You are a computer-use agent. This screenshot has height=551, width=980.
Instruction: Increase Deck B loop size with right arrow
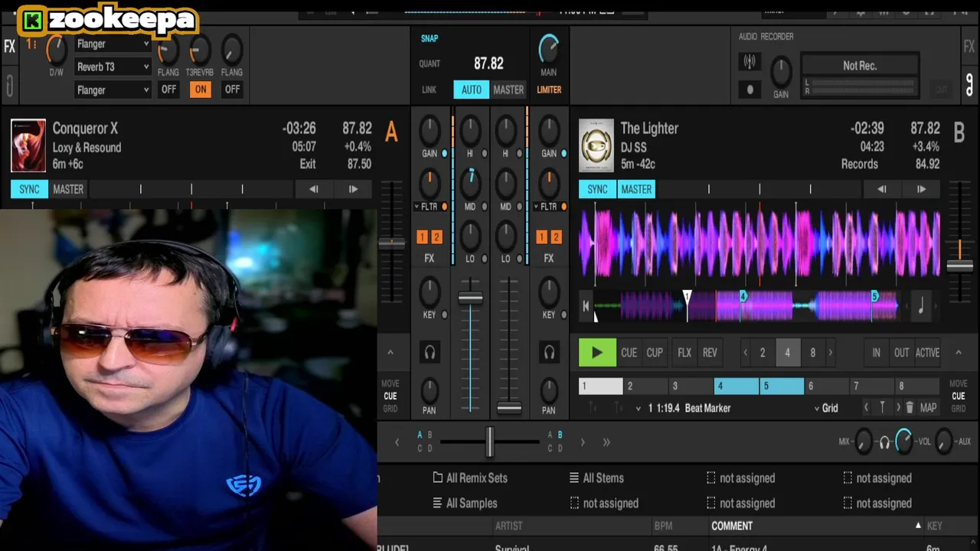click(x=831, y=353)
